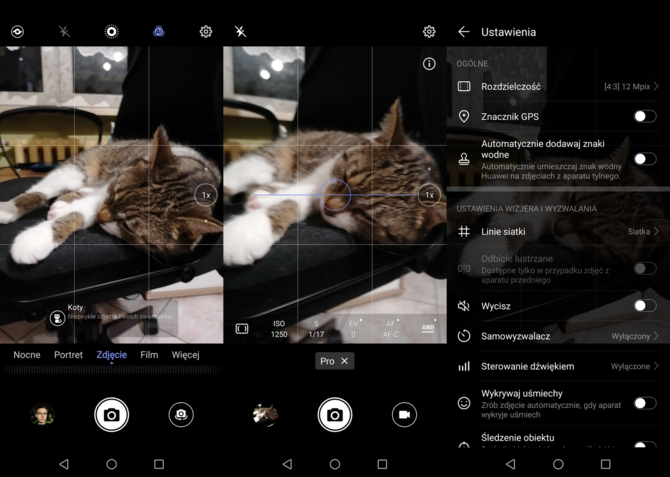
Task: Tap audio control bars icon
Action: pos(464,366)
